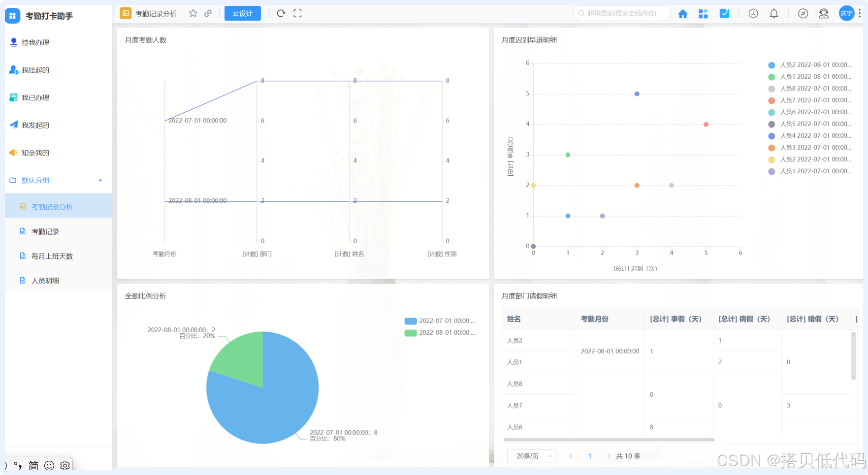
Task: Click the table horizontal scrollbar
Action: point(609,440)
